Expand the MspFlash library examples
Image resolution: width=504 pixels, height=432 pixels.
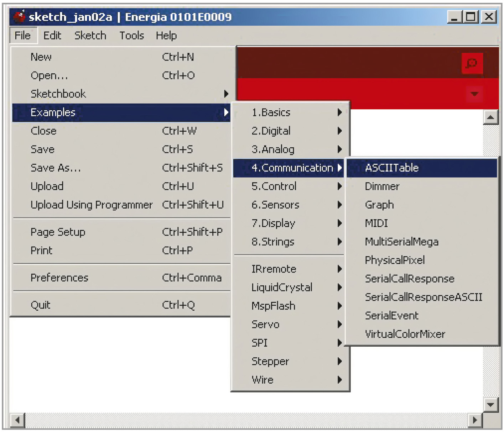[x=289, y=306]
